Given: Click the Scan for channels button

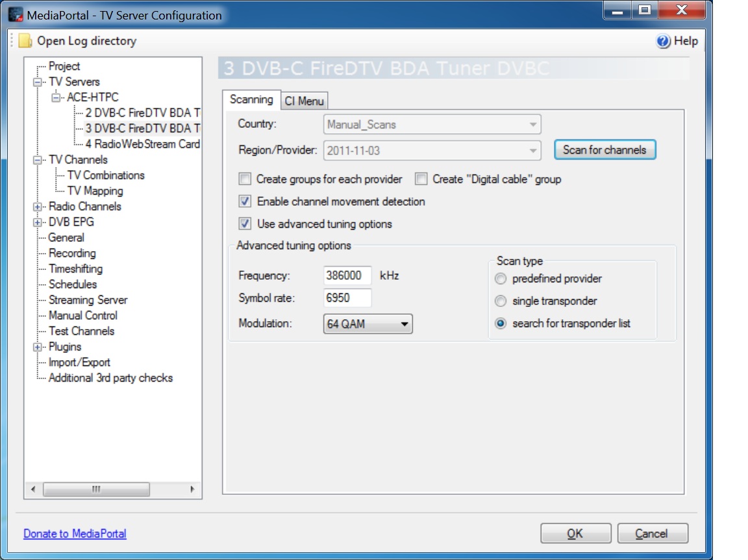Looking at the screenshot, I should [605, 150].
